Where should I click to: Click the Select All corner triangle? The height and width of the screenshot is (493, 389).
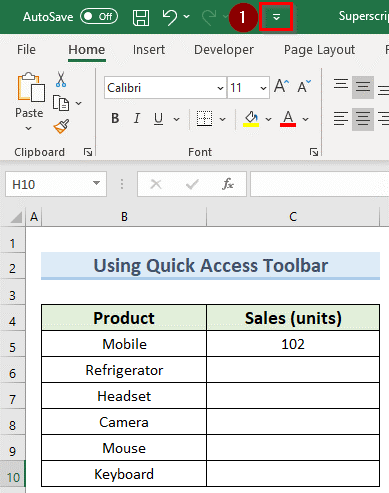[x=15, y=218]
